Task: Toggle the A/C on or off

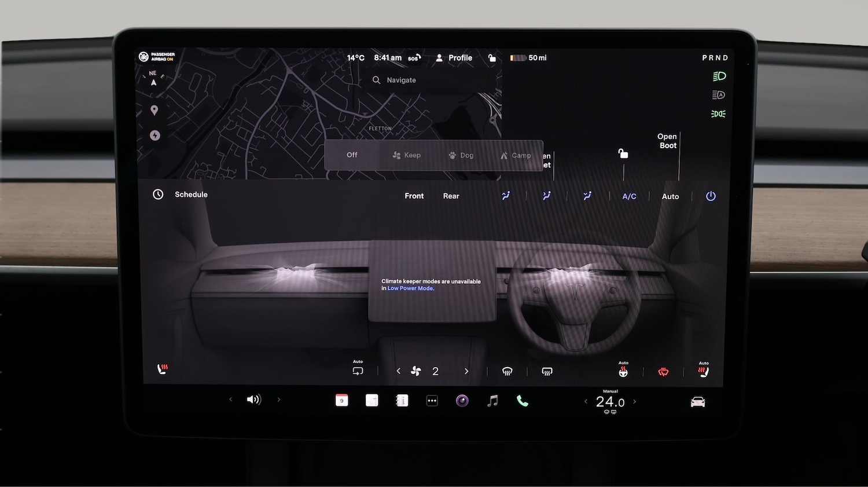Action: coord(629,196)
